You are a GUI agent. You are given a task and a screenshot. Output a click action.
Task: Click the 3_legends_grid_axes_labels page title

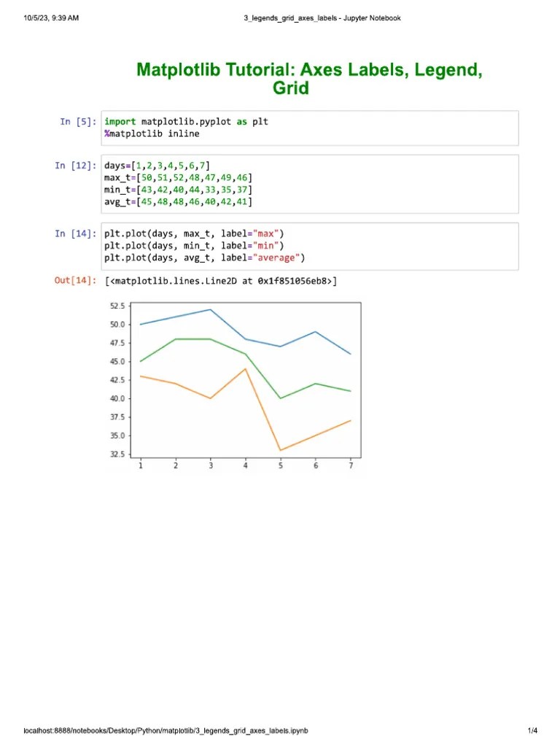(322, 18)
